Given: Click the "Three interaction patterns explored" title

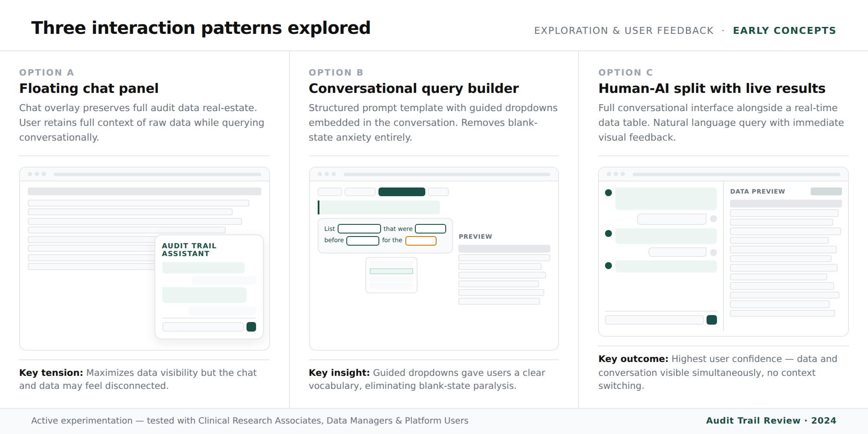Looking at the screenshot, I should [201, 28].
